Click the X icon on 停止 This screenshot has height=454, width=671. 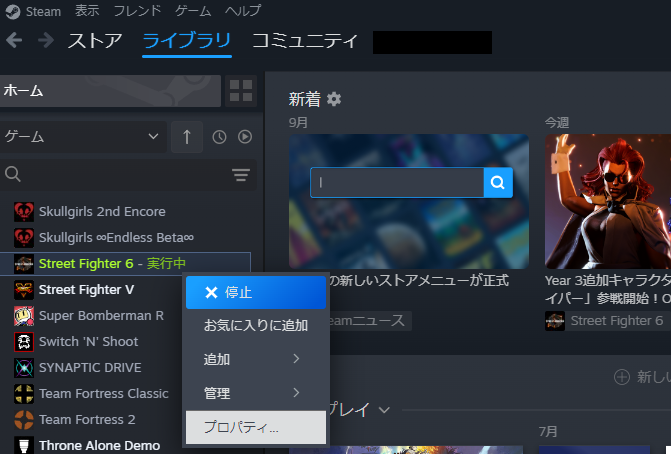click(x=211, y=293)
